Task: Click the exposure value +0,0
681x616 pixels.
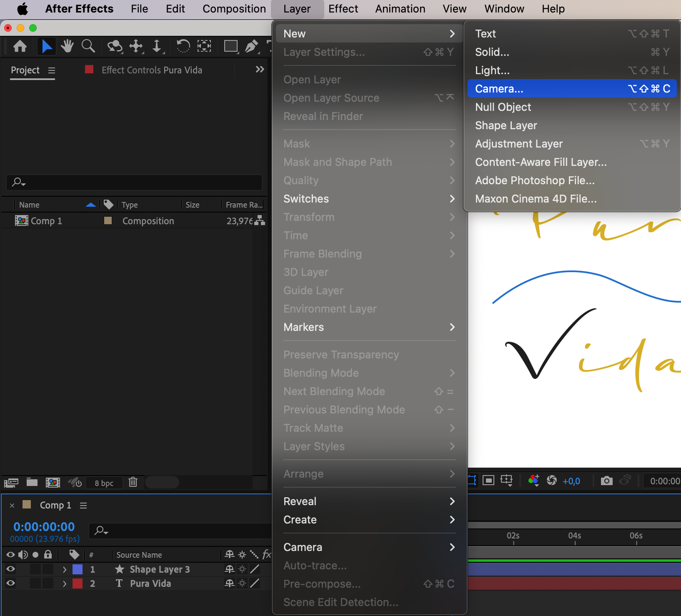Action: click(x=571, y=481)
